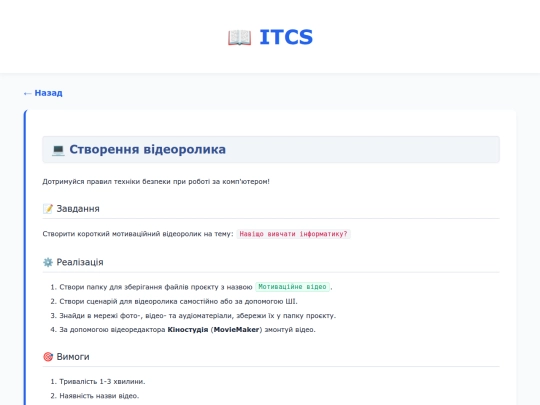Screen dimensions: 540x405
Task: Click the safety note about техніки безпеки
Action: coord(156,181)
